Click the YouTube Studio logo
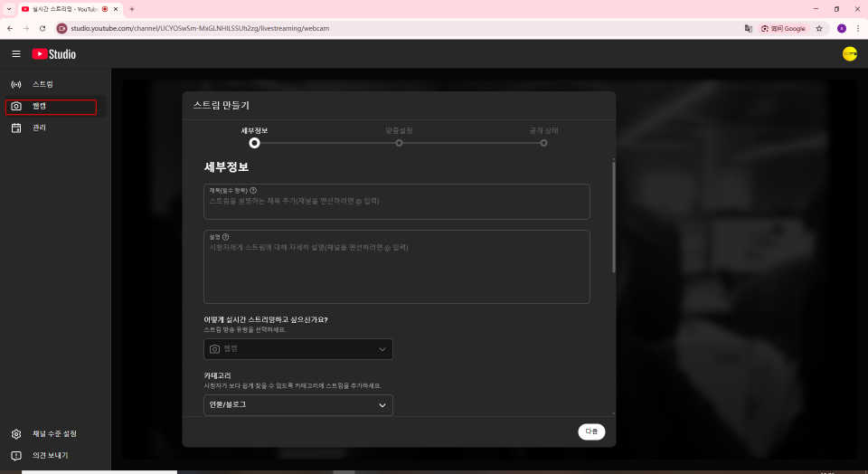The height and width of the screenshot is (474, 868). tap(54, 54)
